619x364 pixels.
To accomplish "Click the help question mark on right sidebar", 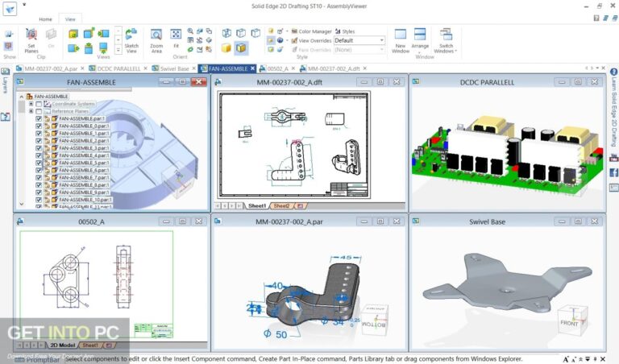I will (613, 72).
